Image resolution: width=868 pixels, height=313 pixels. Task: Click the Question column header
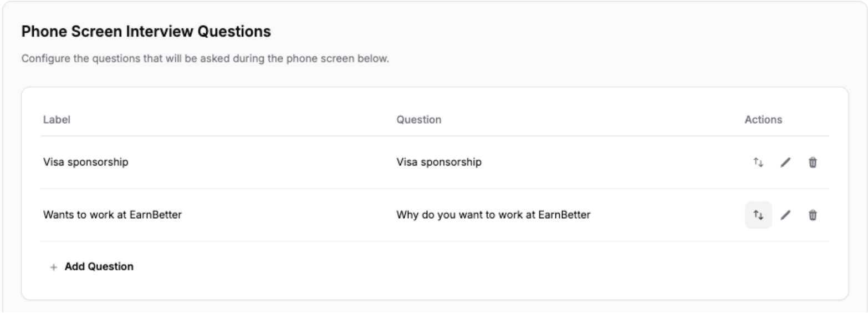418,119
